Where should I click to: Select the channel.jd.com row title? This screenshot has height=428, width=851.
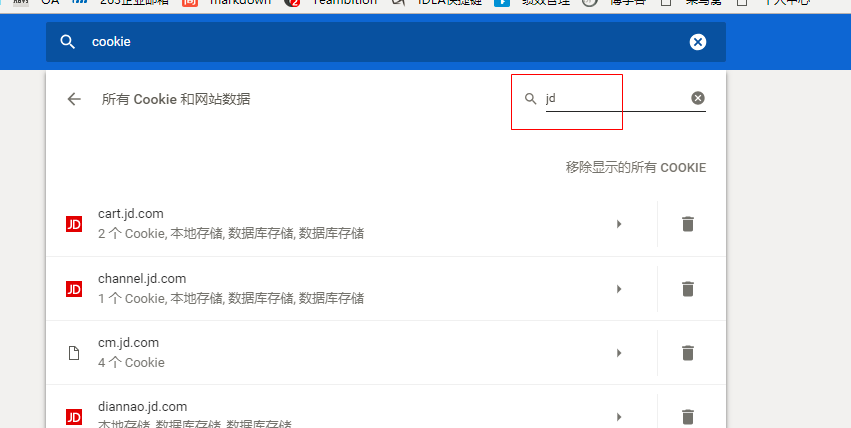click(x=142, y=278)
